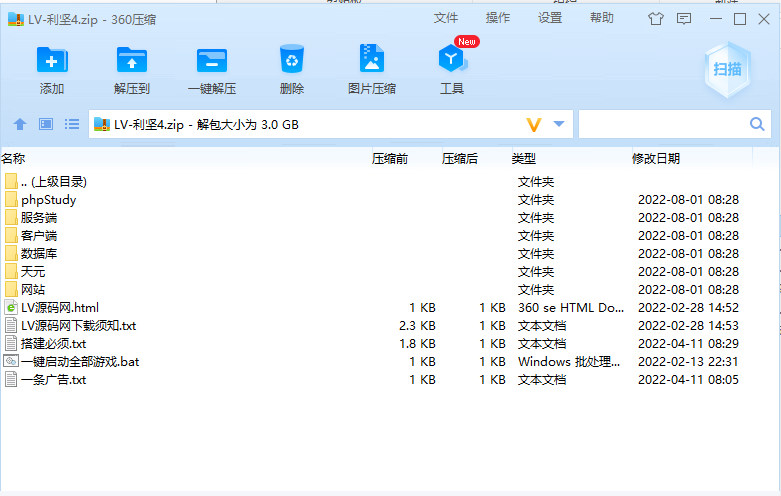Click the search magnifier icon
This screenshot has width=781, height=496.
pyautogui.click(x=757, y=124)
